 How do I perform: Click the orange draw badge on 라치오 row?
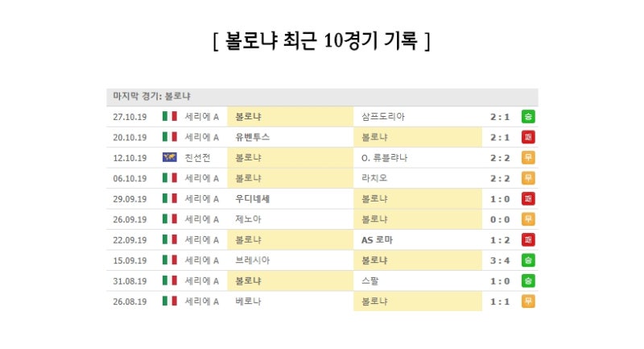pos(528,178)
